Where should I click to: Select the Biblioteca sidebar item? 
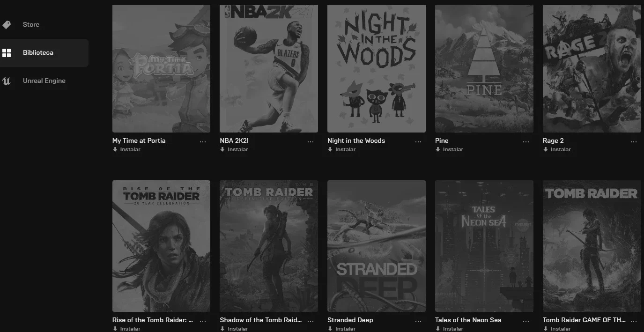click(44, 52)
